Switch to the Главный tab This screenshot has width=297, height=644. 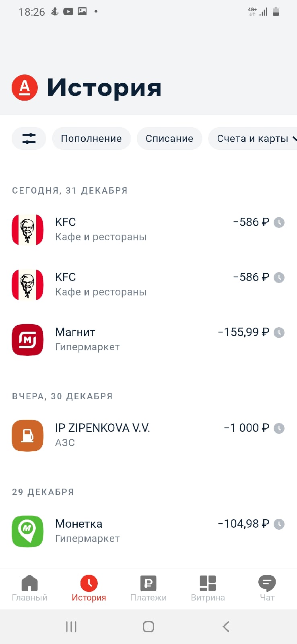pos(29,588)
